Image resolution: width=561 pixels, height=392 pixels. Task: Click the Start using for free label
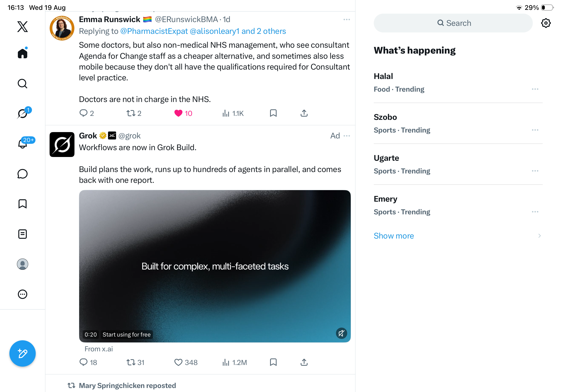click(x=127, y=335)
